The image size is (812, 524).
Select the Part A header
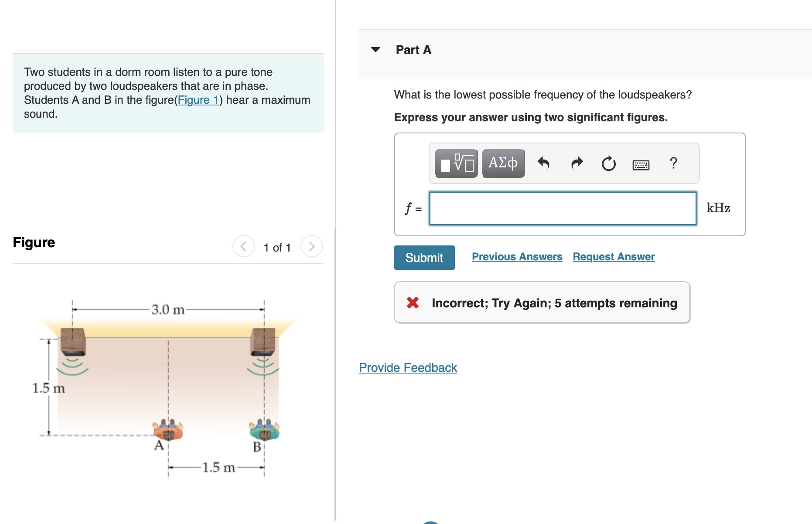(x=412, y=49)
